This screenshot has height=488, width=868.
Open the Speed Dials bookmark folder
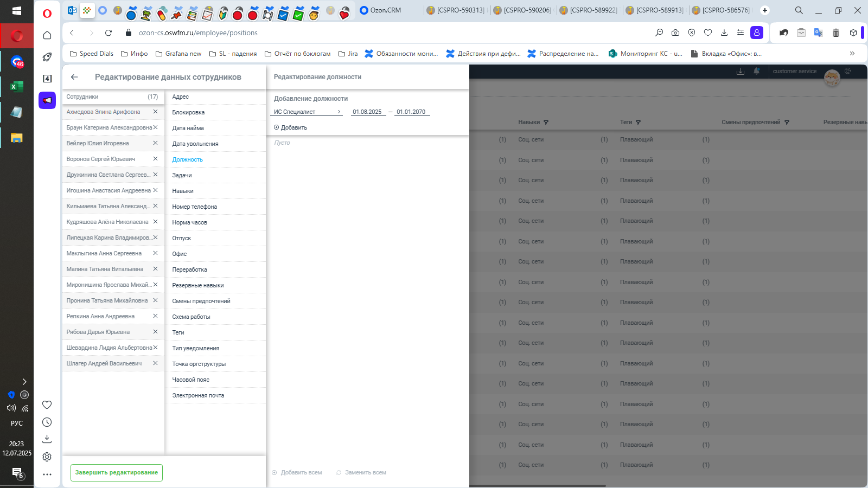point(92,54)
